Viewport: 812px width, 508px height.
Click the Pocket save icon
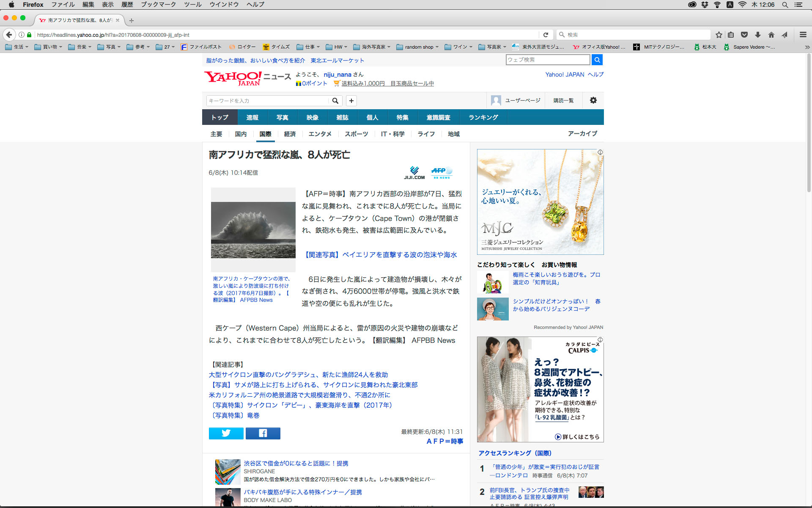(x=744, y=35)
